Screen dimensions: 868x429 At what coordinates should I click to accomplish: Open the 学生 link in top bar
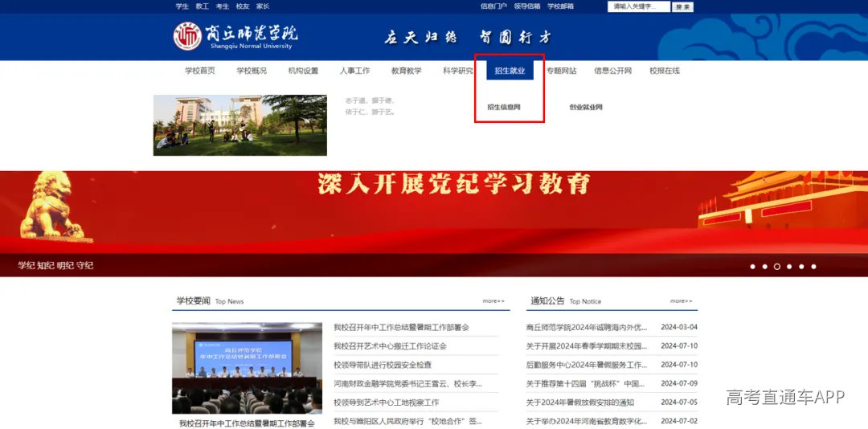tap(182, 6)
